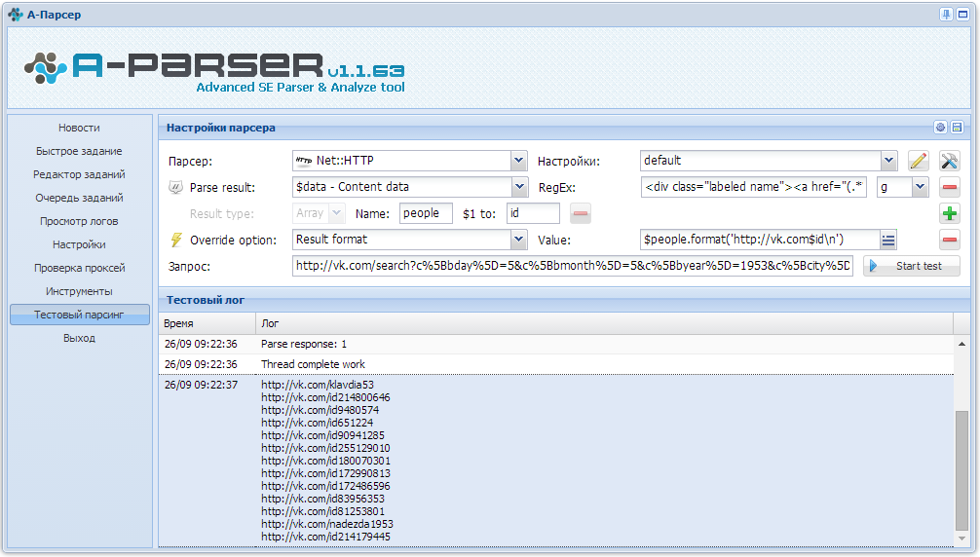Click the timestamp 26/09 09:22:37

(x=202, y=385)
